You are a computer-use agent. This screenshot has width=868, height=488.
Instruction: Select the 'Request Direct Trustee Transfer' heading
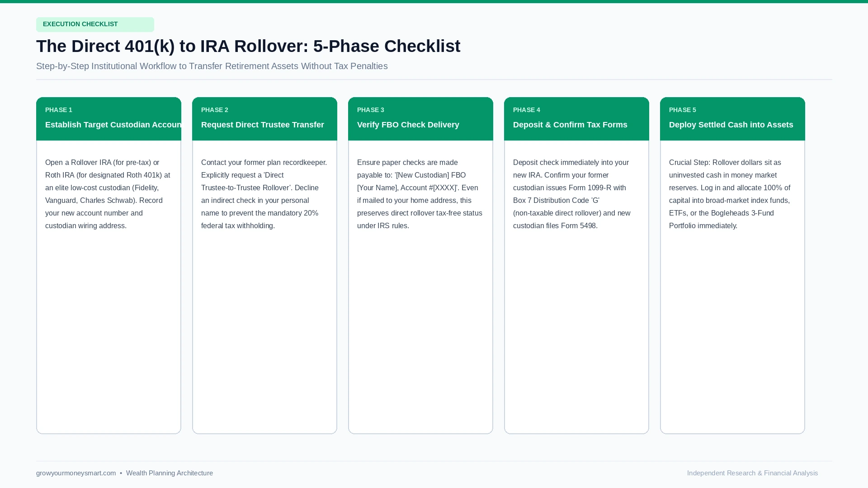click(263, 125)
